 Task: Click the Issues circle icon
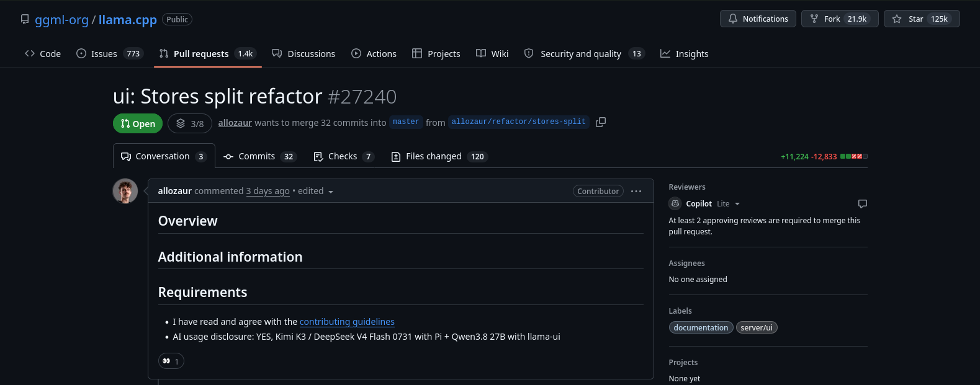[81, 54]
